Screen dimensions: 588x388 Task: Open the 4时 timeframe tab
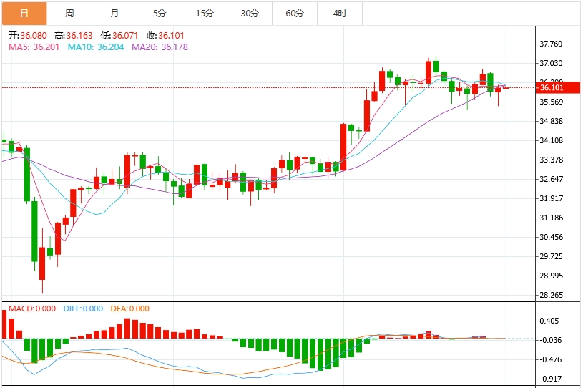coord(340,14)
